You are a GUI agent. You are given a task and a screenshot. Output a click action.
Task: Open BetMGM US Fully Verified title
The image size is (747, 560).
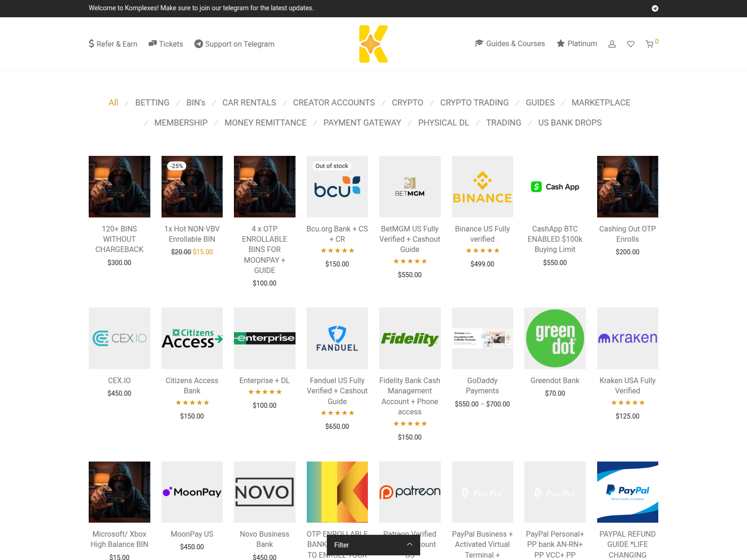click(x=410, y=239)
